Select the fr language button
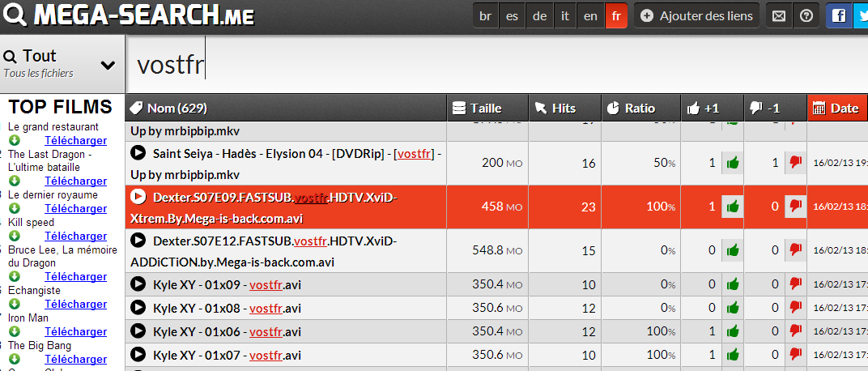 [616, 16]
